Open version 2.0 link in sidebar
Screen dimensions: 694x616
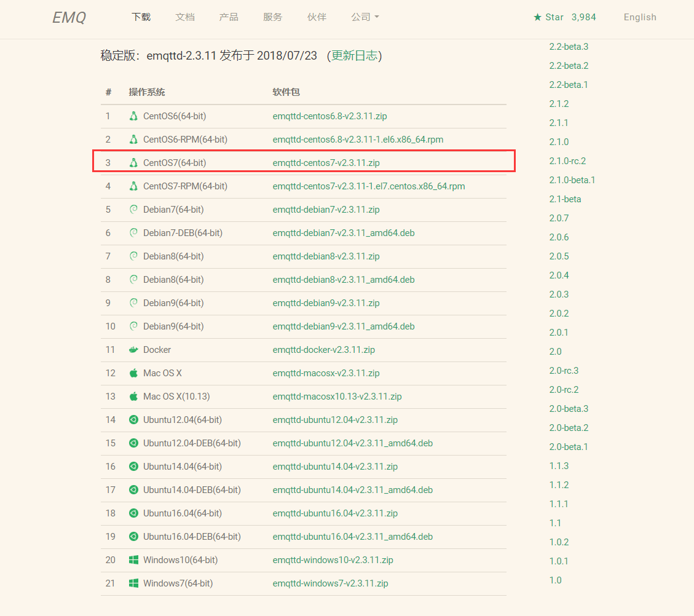[x=556, y=352]
